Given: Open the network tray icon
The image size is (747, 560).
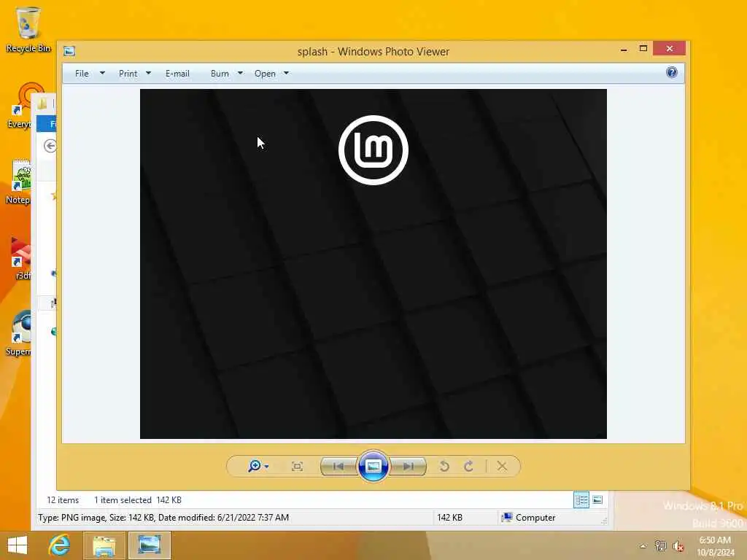Looking at the screenshot, I should click(660, 546).
